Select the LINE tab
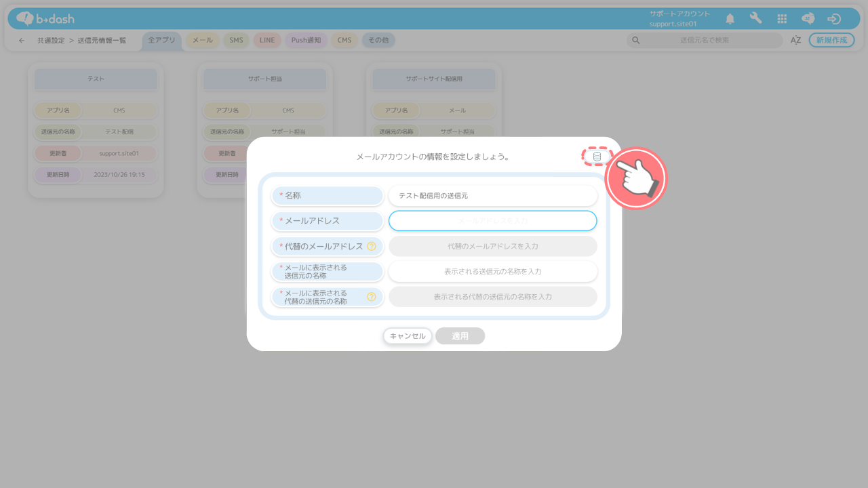 [267, 40]
